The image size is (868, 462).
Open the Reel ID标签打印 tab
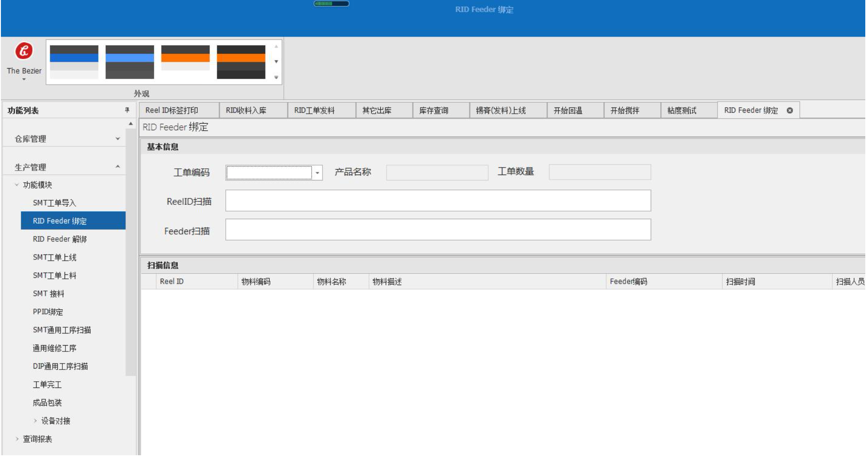tap(172, 111)
